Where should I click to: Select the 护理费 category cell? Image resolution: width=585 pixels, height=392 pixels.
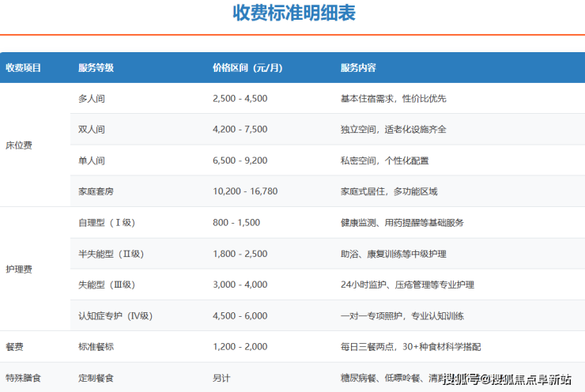[19, 269]
